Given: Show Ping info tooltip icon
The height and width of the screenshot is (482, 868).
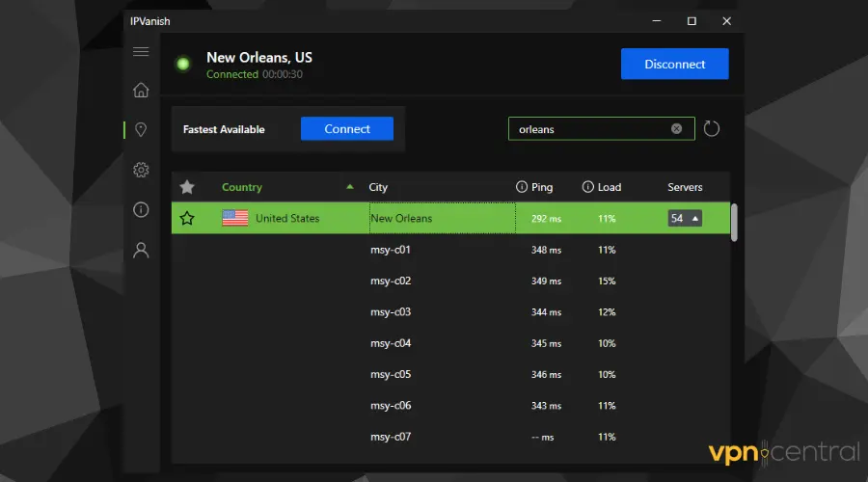Looking at the screenshot, I should [522, 187].
